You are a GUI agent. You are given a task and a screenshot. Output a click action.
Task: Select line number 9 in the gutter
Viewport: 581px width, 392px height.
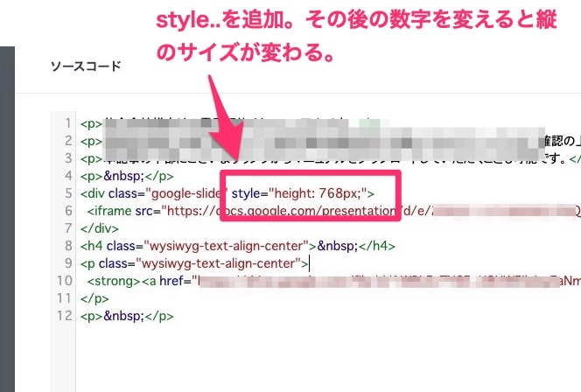pos(67,263)
